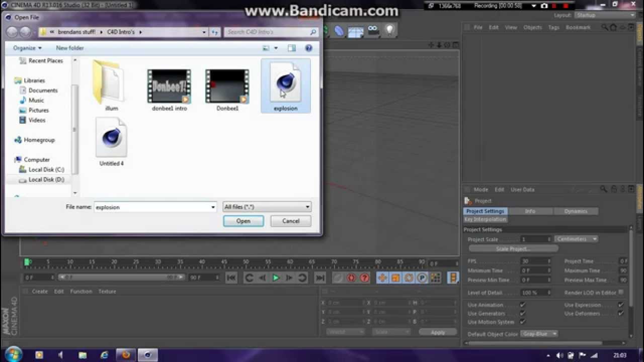644x362 pixels.
Task: Switch to the Info tab
Action: click(x=530, y=212)
